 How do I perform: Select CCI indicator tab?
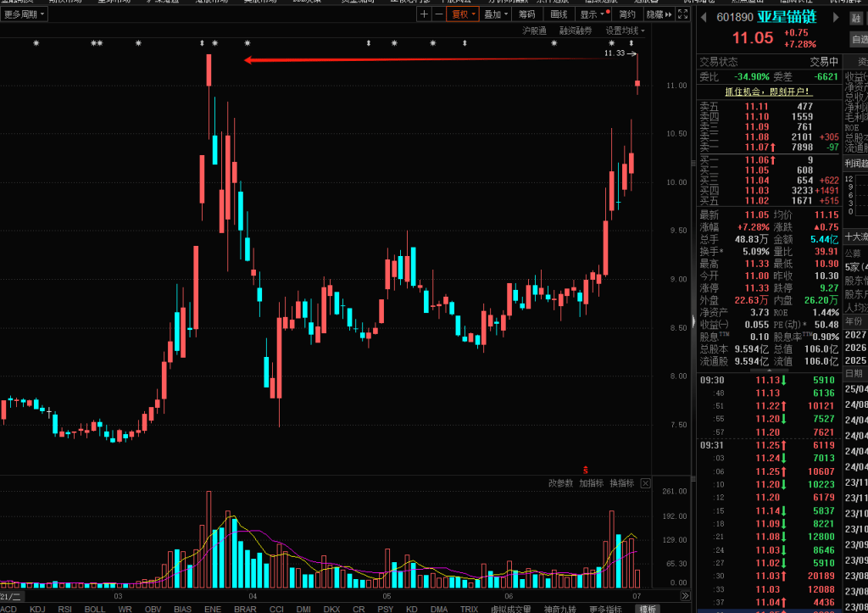pos(276,609)
